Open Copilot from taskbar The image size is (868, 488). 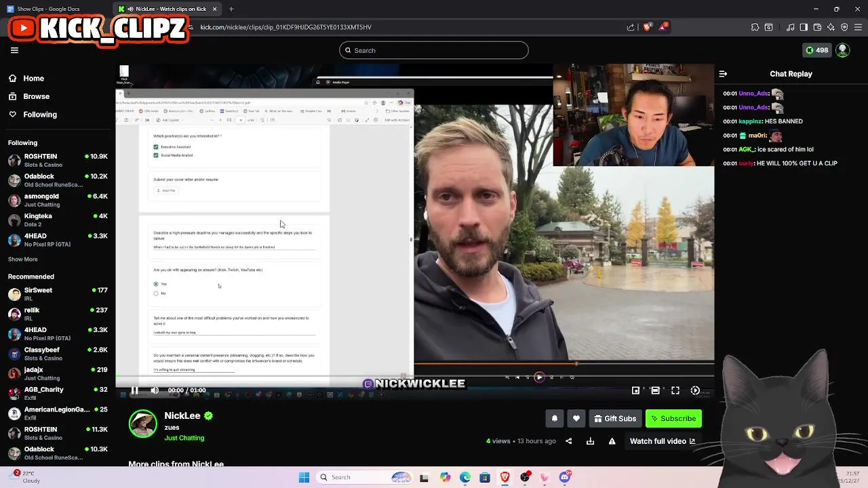point(445,477)
